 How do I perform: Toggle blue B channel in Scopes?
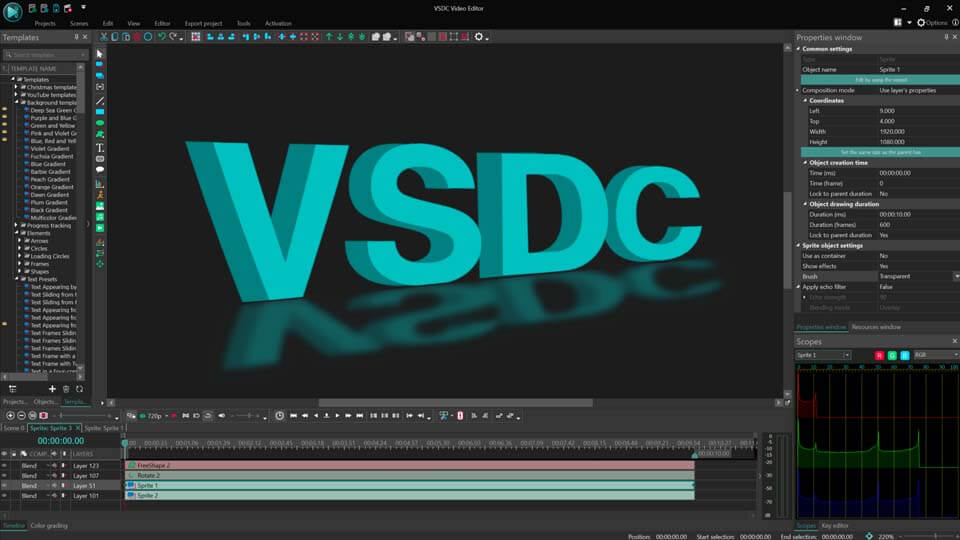[905, 355]
